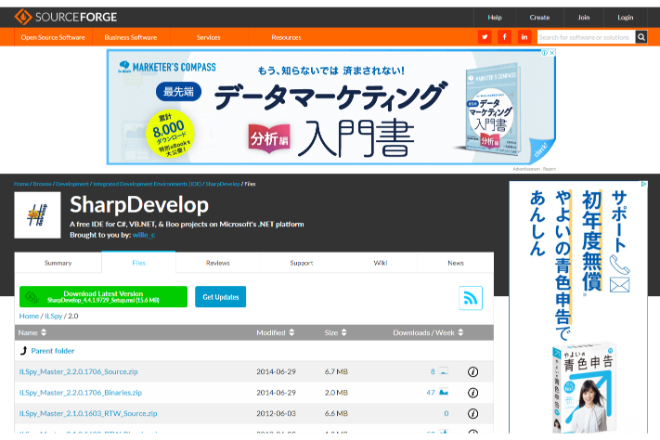The image size is (660, 440).
Task: Sort file list by Downloads / Week
Action: click(x=428, y=333)
